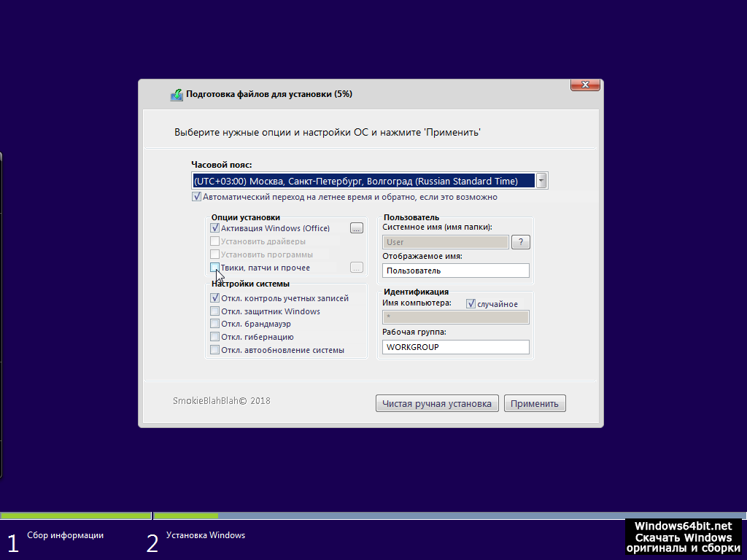Click the question mark help button
Screen dimensions: 747x560
(520, 242)
